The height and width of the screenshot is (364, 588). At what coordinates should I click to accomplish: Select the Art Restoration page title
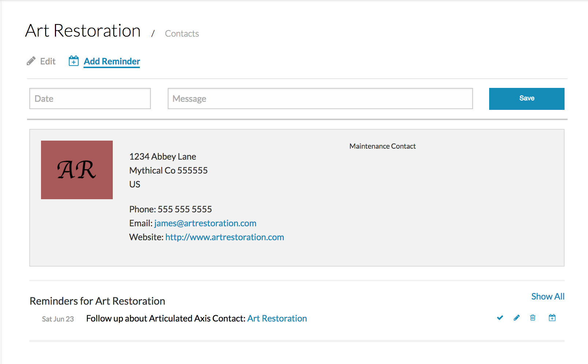(x=82, y=30)
